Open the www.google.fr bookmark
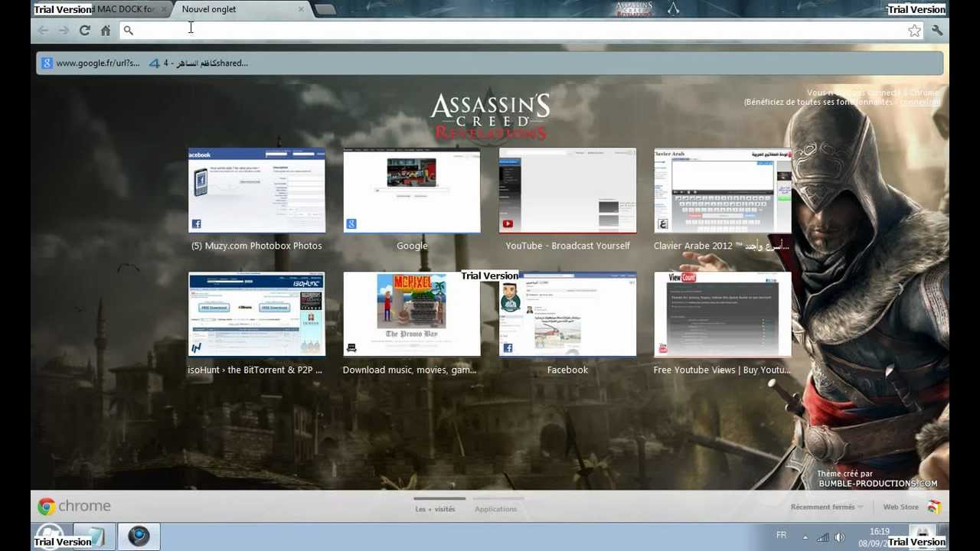 tap(91, 63)
